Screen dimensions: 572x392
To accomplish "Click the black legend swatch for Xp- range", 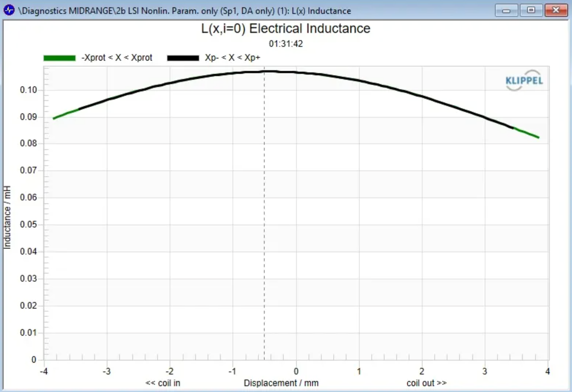I will click(x=183, y=58).
